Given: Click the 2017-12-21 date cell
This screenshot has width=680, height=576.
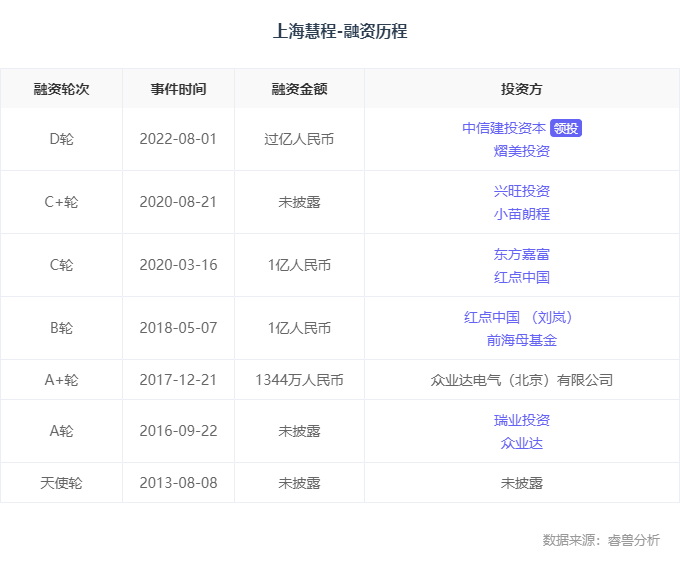Looking at the screenshot, I should tap(179, 380).
